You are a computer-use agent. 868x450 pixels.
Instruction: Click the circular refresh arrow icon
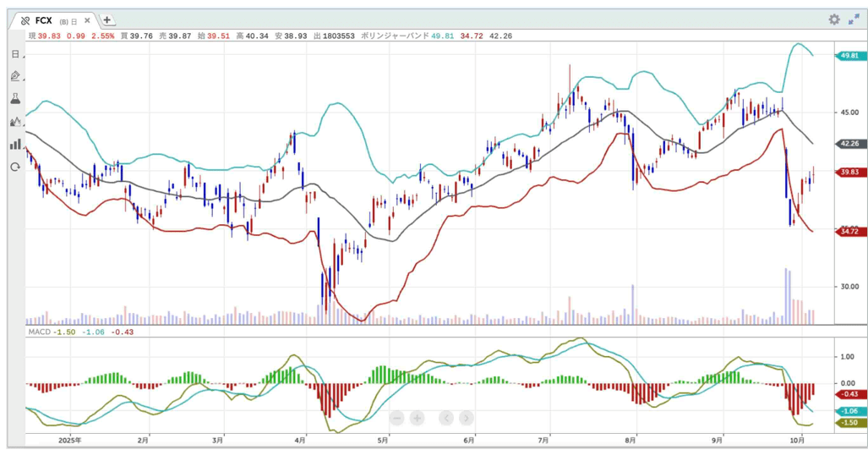(x=15, y=167)
